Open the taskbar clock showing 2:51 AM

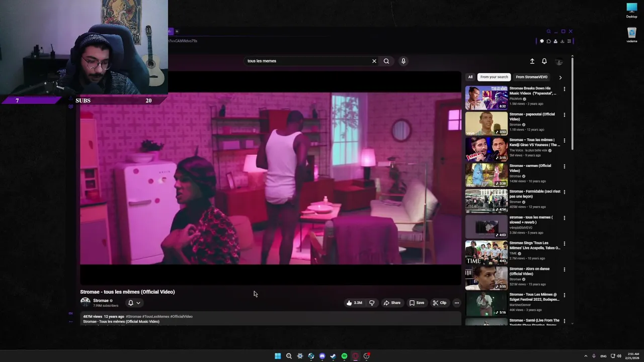coord(633,356)
